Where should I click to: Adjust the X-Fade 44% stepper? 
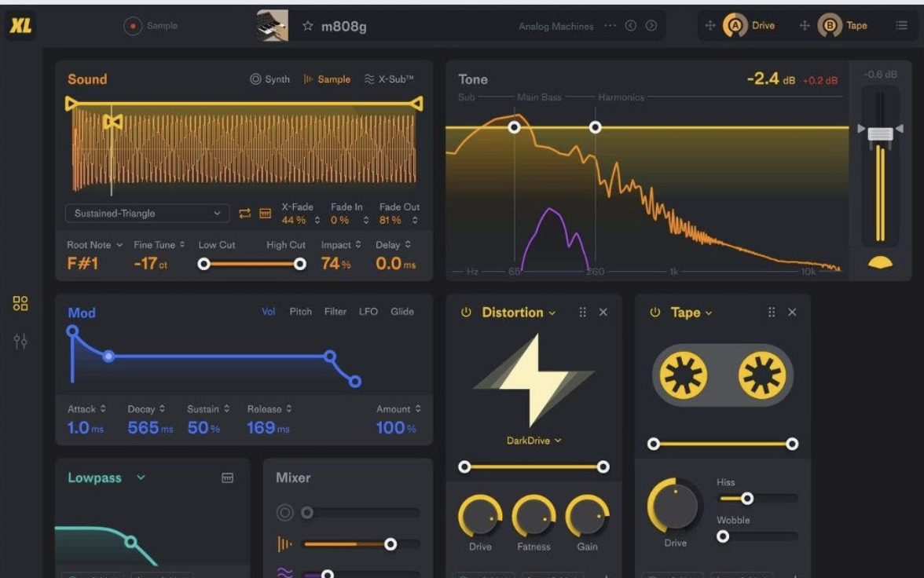317,221
